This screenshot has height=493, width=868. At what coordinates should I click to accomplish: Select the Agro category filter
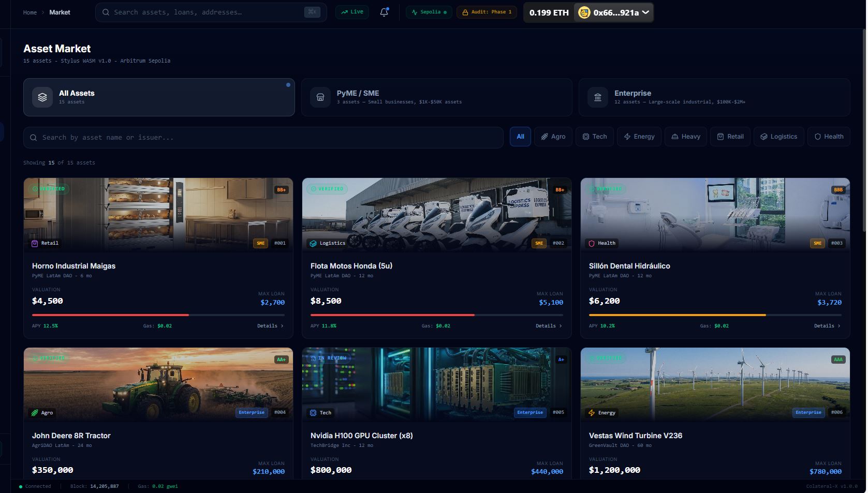(x=553, y=137)
